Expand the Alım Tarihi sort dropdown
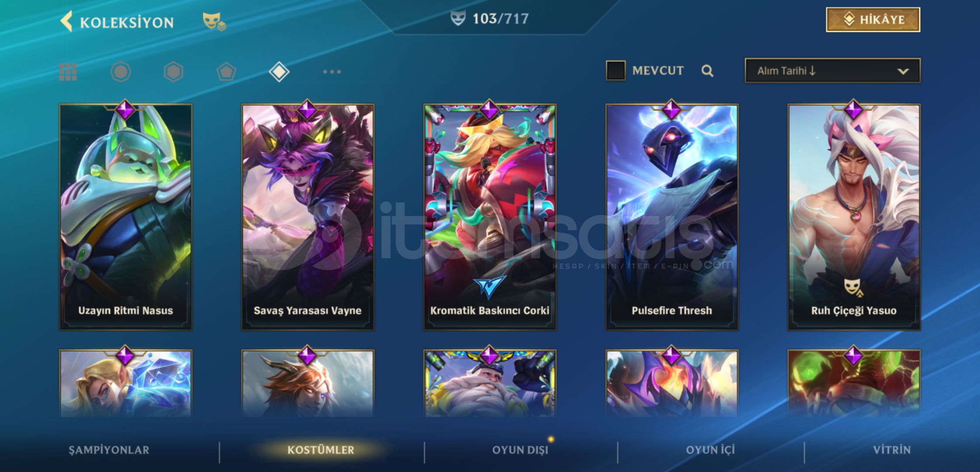This screenshot has height=472, width=980. (832, 71)
